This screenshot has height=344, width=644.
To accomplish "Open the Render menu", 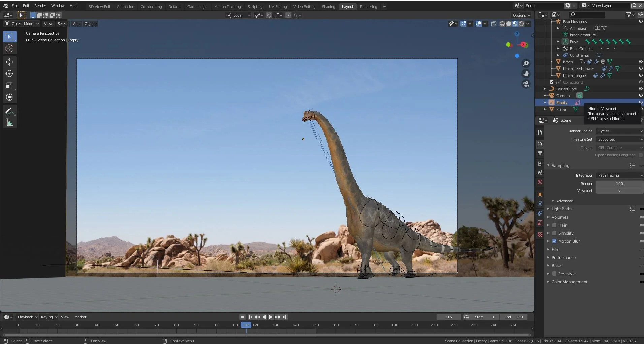I will click(x=40, y=6).
